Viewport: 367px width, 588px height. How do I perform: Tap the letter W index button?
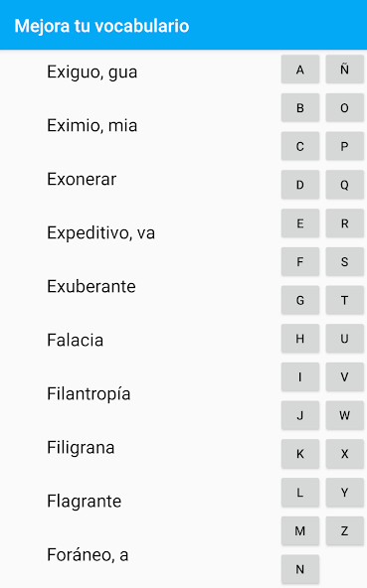[x=344, y=415]
